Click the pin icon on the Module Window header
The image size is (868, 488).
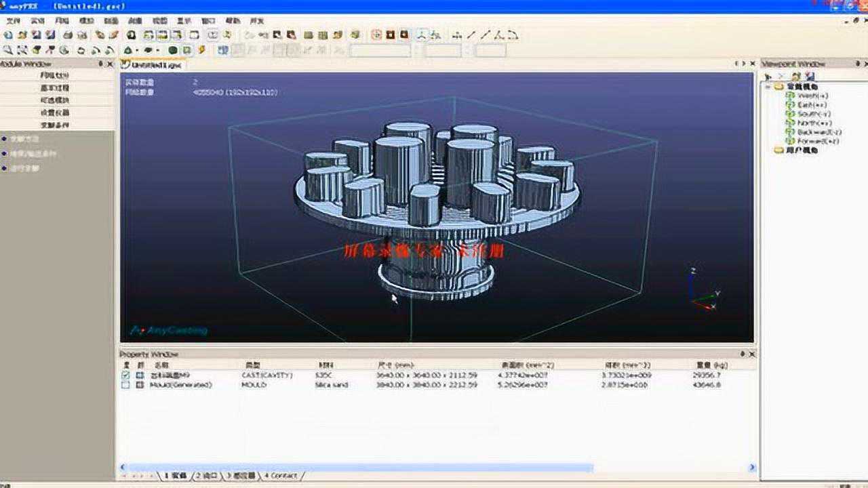coord(101,64)
